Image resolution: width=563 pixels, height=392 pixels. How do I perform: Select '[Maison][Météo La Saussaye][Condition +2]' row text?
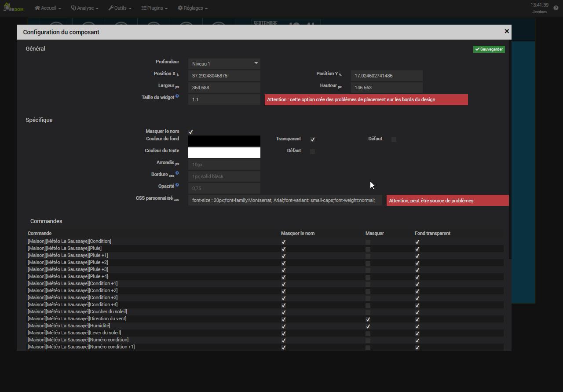click(73, 290)
